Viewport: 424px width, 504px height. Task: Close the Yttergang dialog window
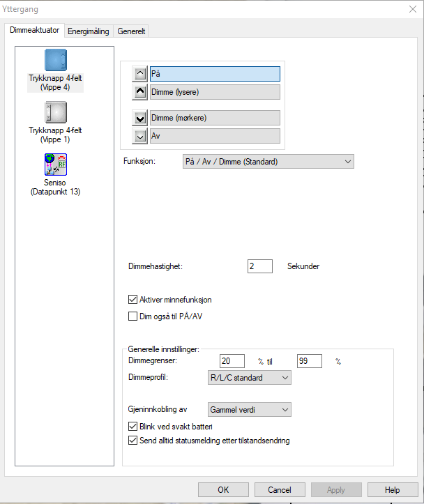(410, 9)
